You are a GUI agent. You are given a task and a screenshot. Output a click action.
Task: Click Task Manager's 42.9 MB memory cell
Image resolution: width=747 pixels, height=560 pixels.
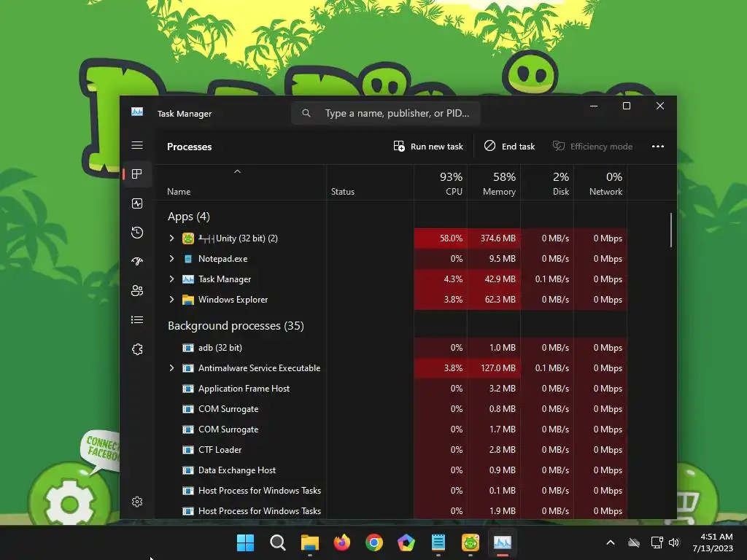pyautogui.click(x=494, y=279)
